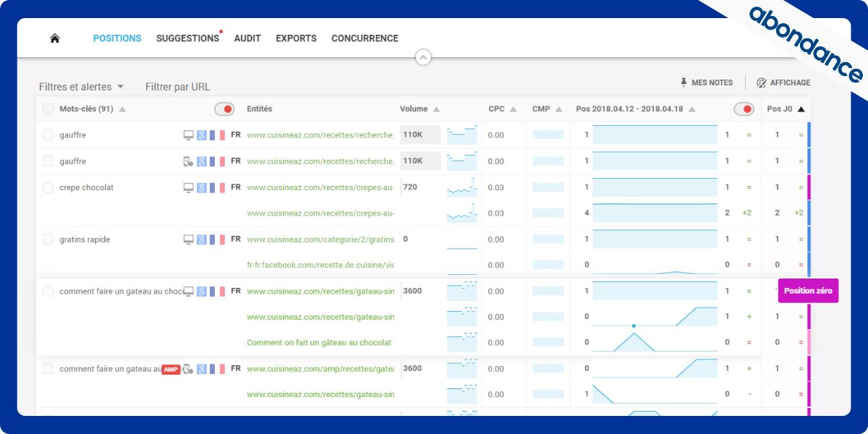The height and width of the screenshot is (434, 868).
Task: Check the comment faire un gateau desktop row checkbox
Action: [x=48, y=291]
